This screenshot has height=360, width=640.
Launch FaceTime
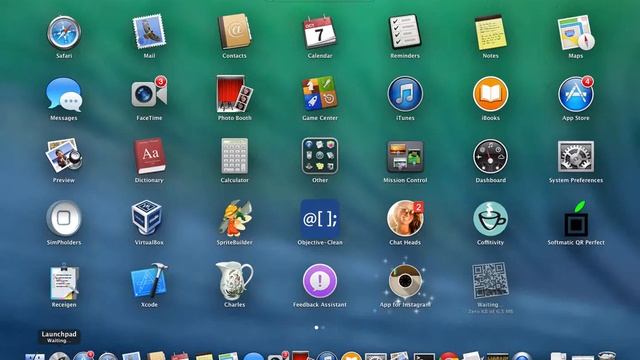[x=149, y=94]
